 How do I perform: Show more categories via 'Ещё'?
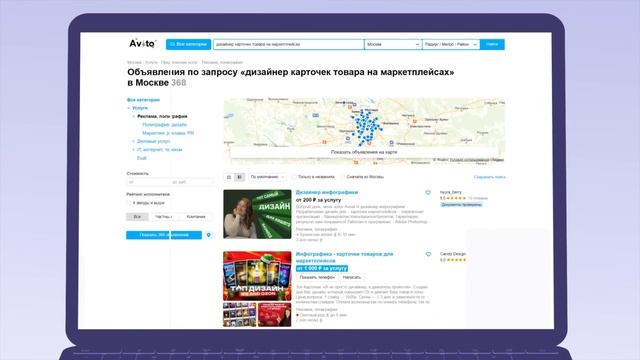[141, 158]
